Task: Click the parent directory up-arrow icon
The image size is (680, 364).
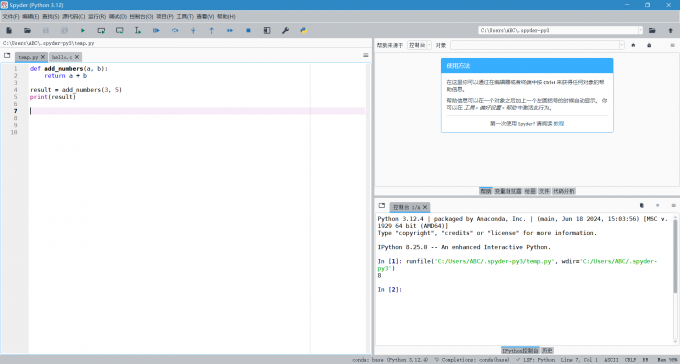Action: (670, 30)
